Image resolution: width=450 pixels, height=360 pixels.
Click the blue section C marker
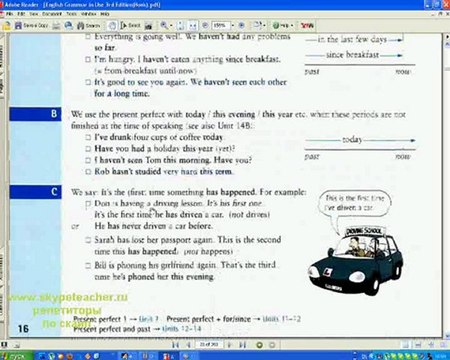[x=35, y=192]
